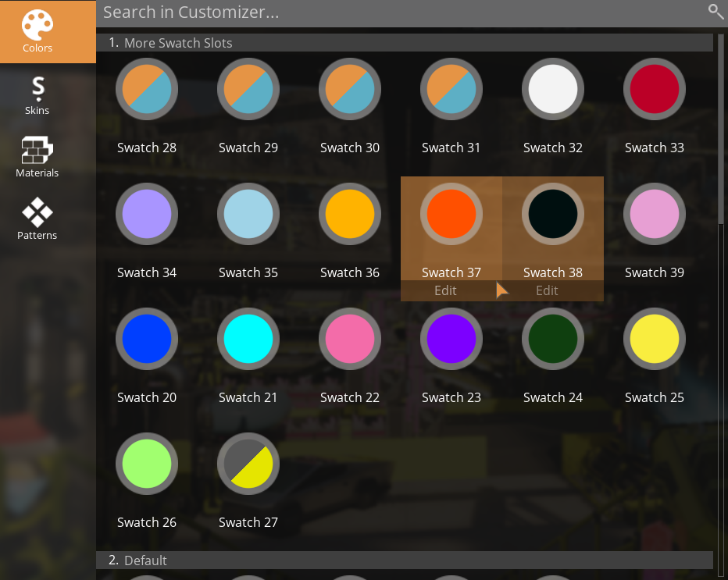The height and width of the screenshot is (580, 728).
Task: Click Edit under Swatch 37
Action: 446,291
